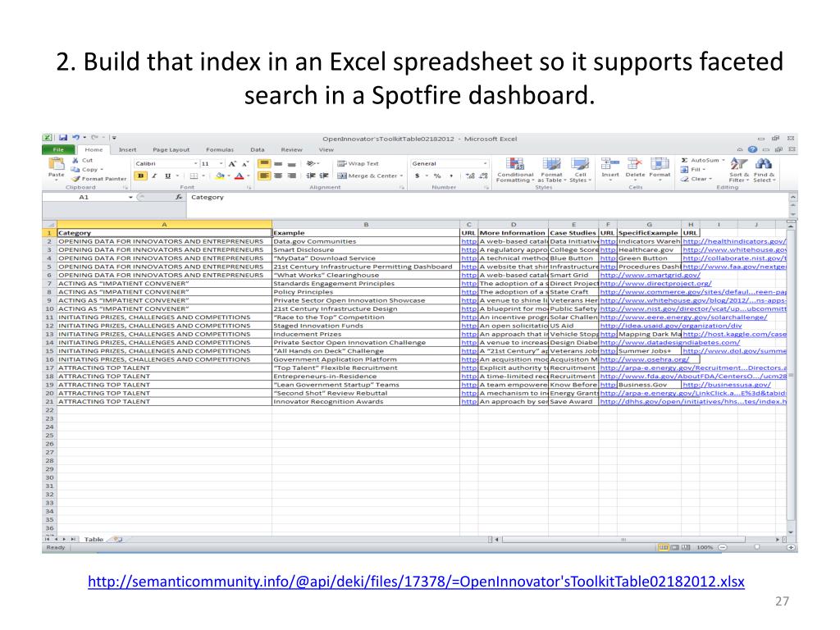Click the Cut scissors icon
840x630 pixels.
pos(75,160)
